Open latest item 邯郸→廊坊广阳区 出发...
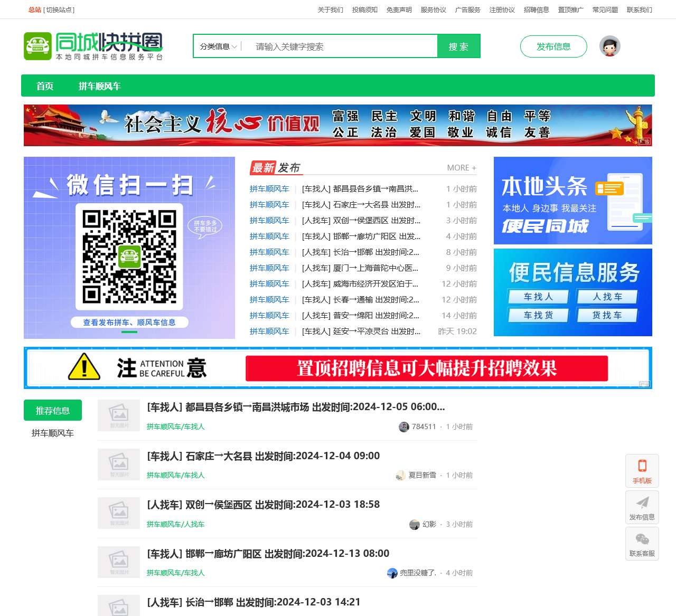The height and width of the screenshot is (616, 676). [361, 236]
